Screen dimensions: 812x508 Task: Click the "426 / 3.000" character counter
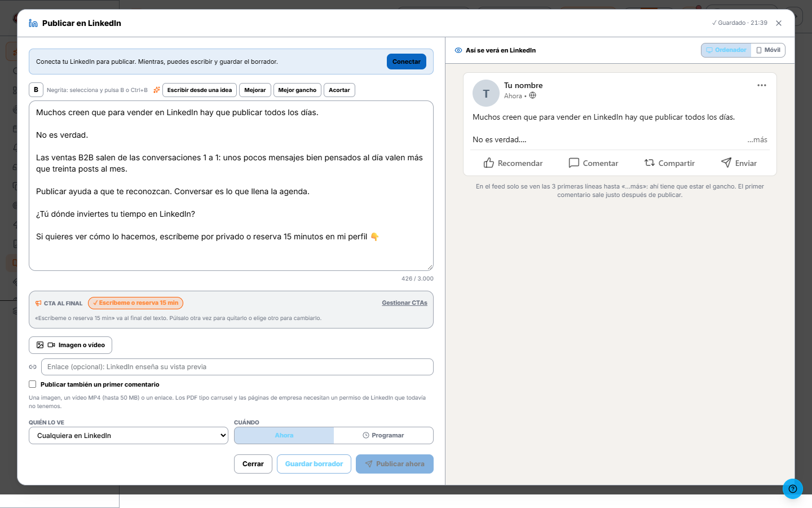coord(417,279)
